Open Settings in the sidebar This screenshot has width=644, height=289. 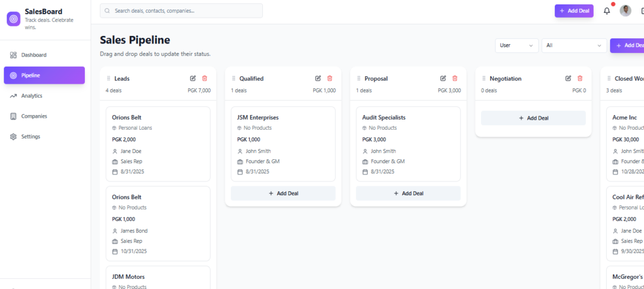coord(30,137)
